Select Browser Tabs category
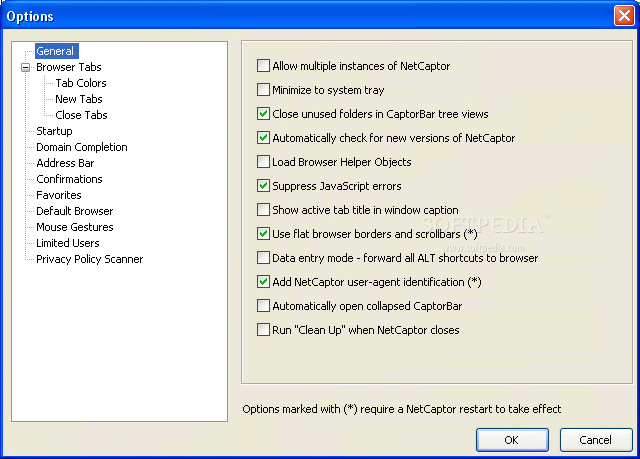The image size is (640, 459). click(69, 67)
